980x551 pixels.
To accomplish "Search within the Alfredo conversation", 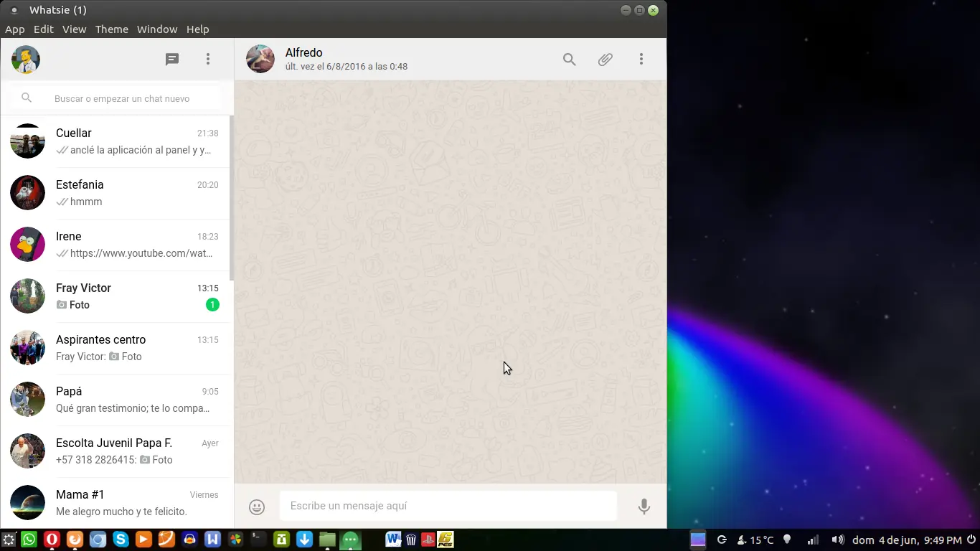I will pos(570,60).
